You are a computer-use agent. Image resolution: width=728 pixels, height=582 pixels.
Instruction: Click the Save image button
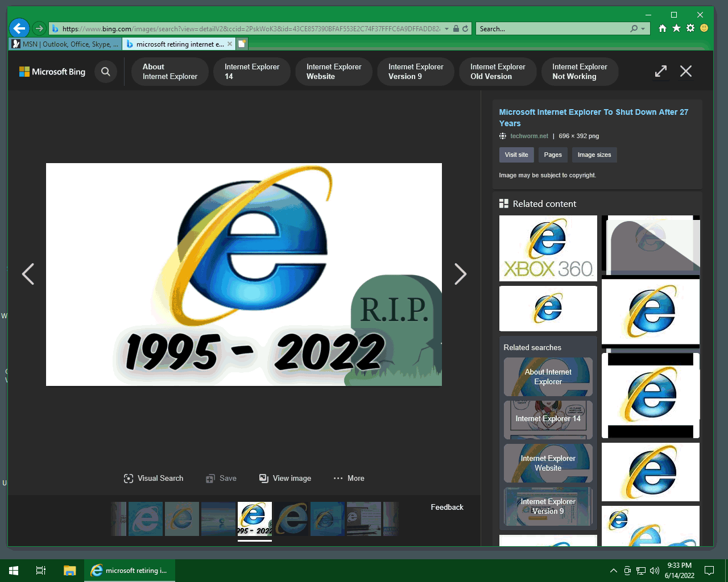[x=221, y=479]
